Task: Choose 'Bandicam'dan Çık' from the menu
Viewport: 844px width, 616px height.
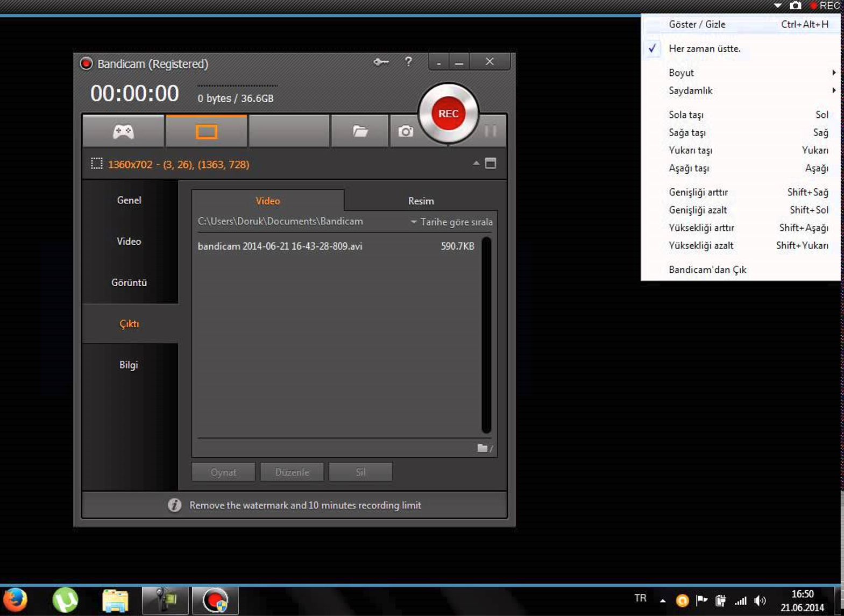Action: click(x=707, y=270)
